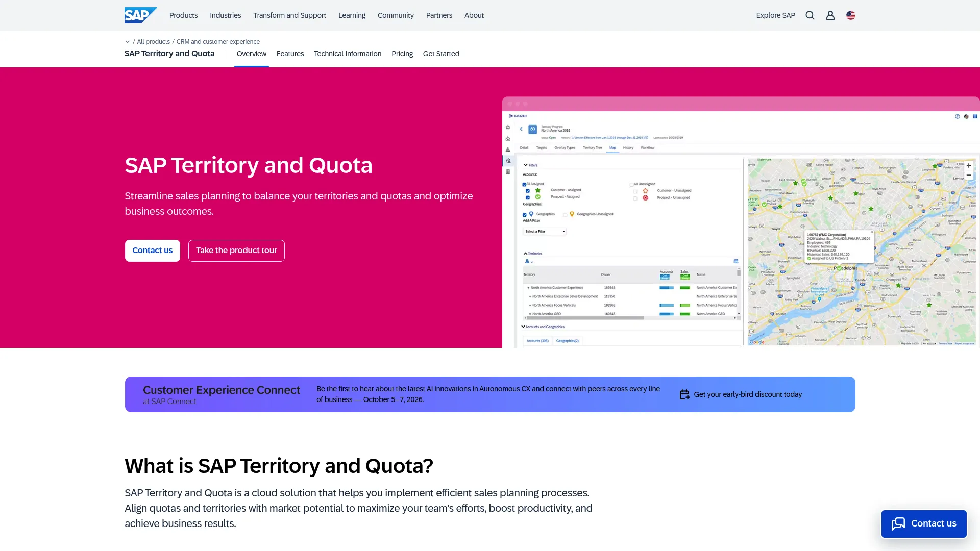The image size is (980, 551).
Task: Click Get your early-bird discount today
Action: pyautogui.click(x=748, y=394)
